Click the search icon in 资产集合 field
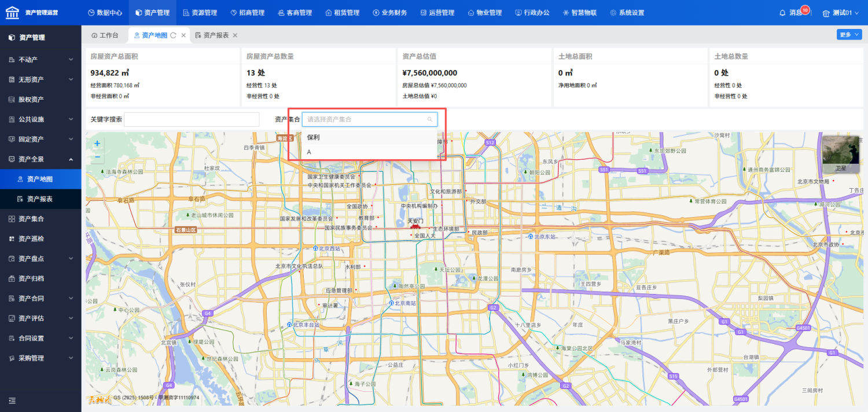This screenshot has height=412, width=868. tap(430, 119)
